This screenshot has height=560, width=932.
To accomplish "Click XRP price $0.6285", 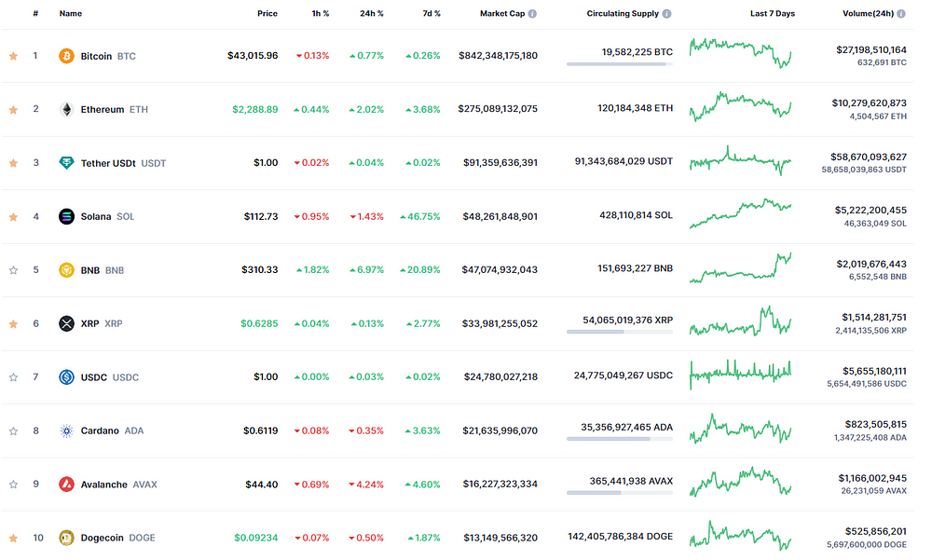I will click(x=259, y=323).
